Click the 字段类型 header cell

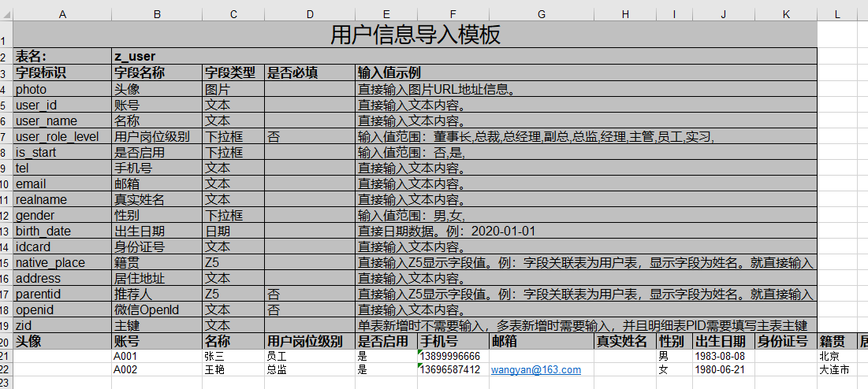pos(233,72)
